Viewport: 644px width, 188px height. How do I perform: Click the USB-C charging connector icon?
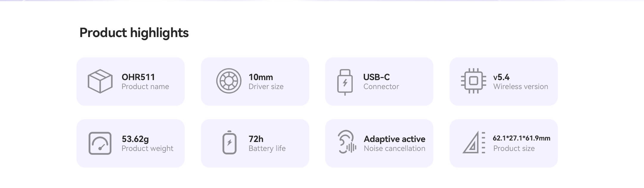coord(345,82)
